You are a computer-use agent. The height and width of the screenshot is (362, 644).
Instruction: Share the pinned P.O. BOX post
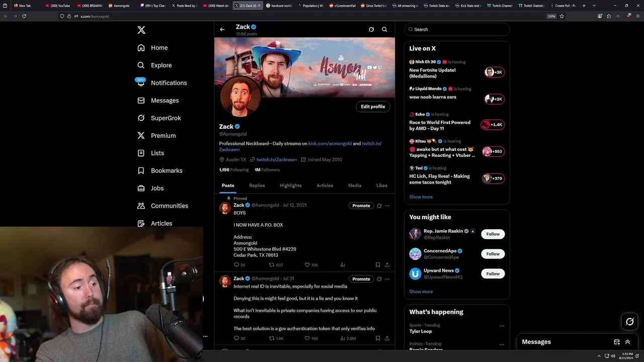pos(387,265)
